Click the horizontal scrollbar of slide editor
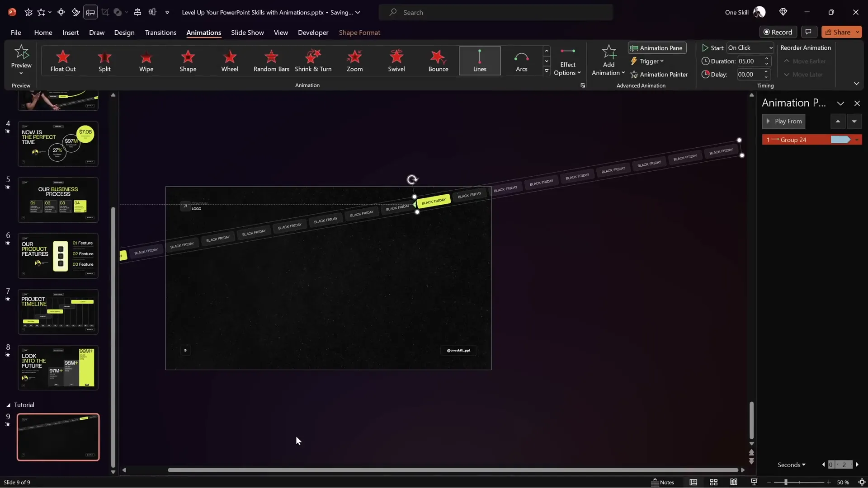This screenshot has width=868, height=488. pyautogui.click(x=453, y=470)
